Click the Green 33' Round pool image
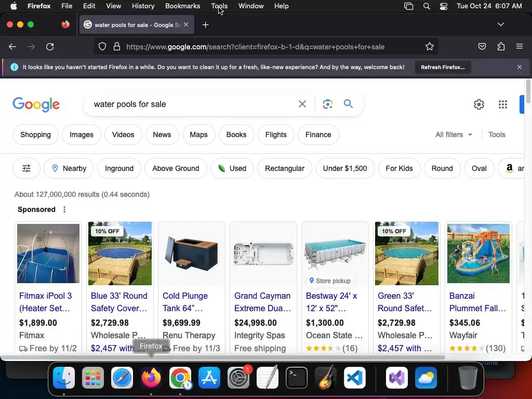Viewport: 532px width, 399px height. 406,253
